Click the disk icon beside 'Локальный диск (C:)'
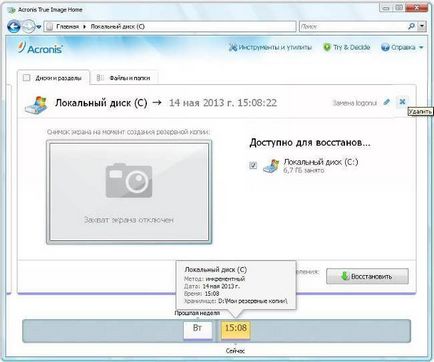The width and height of the screenshot is (434, 362). (271, 166)
